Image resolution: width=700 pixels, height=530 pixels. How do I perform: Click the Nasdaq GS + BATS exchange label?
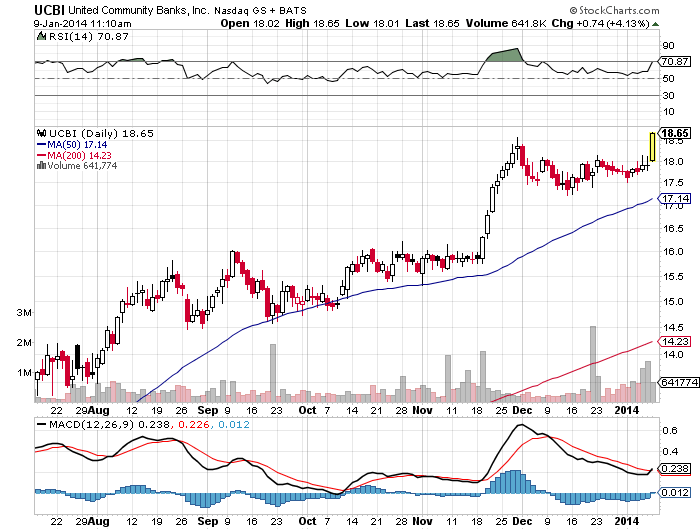click(260, 10)
